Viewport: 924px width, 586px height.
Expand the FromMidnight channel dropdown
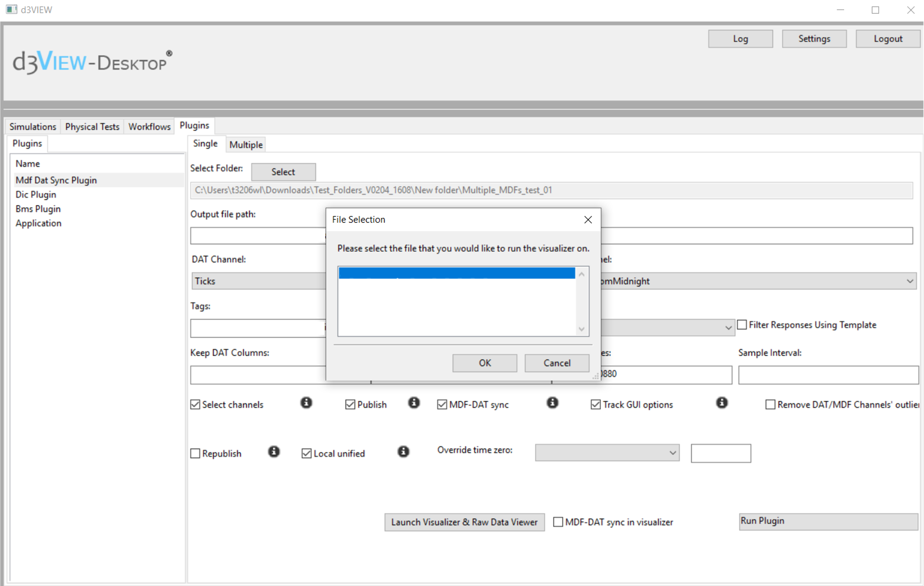tap(758, 281)
